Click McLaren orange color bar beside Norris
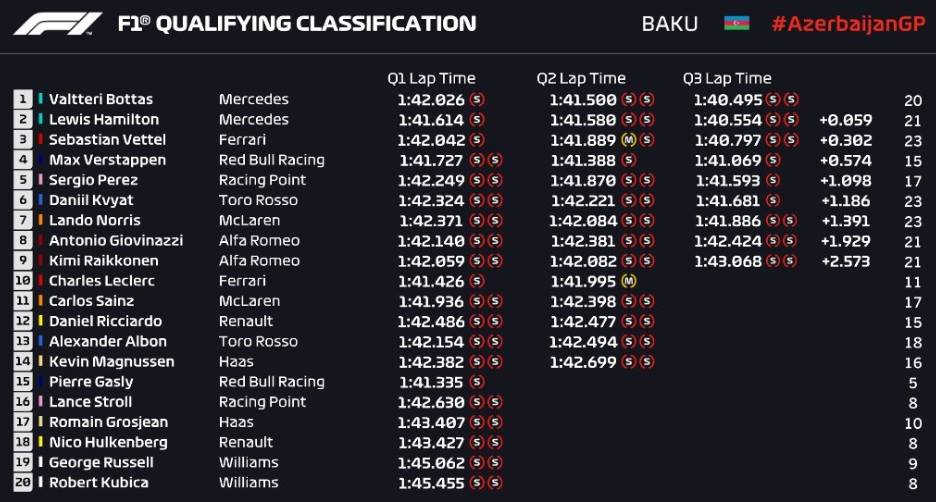This screenshot has width=936, height=502. [41, 220]
